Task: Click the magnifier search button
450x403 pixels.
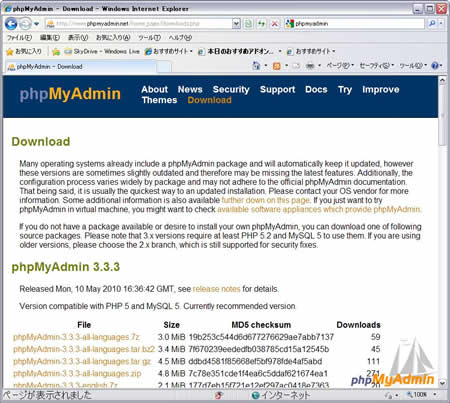Action: point(432,23)
